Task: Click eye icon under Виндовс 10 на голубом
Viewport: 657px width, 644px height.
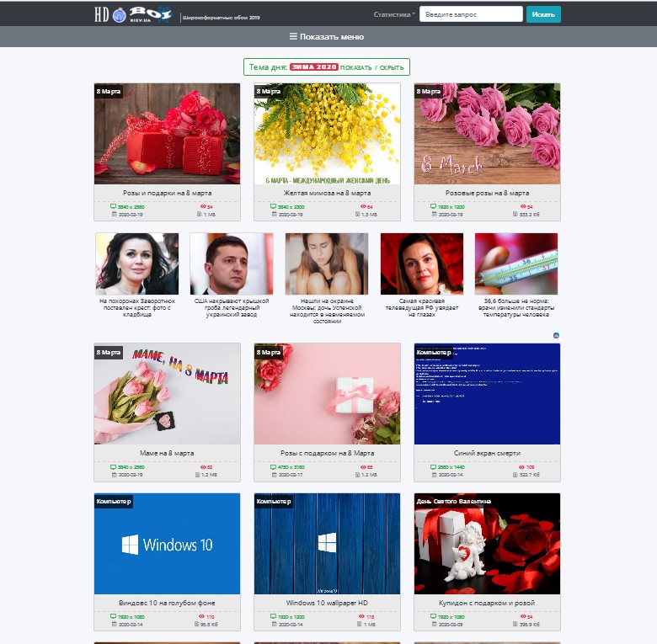Action: point(201,616)
